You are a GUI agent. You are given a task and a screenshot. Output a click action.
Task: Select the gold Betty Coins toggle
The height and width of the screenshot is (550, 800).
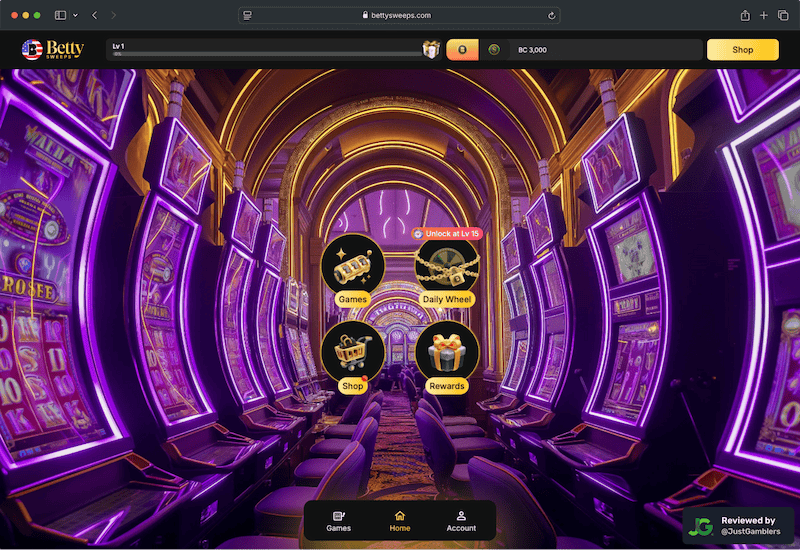[x=462, y=49]
